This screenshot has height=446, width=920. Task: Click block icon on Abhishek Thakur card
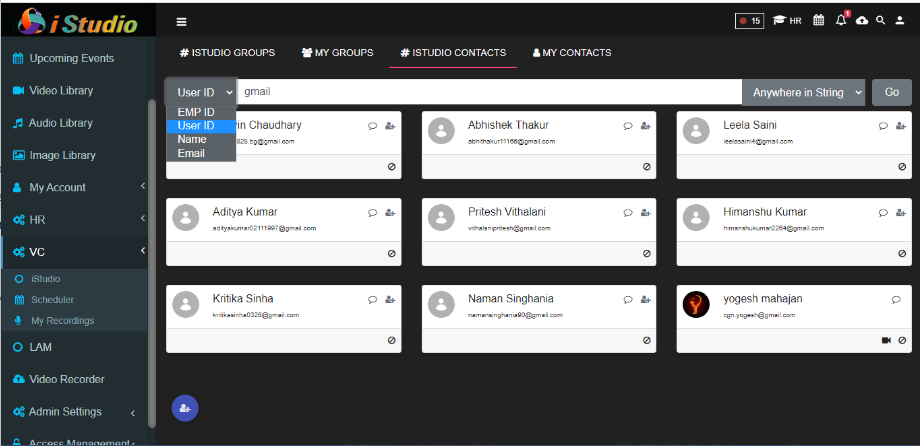[647, 167]
